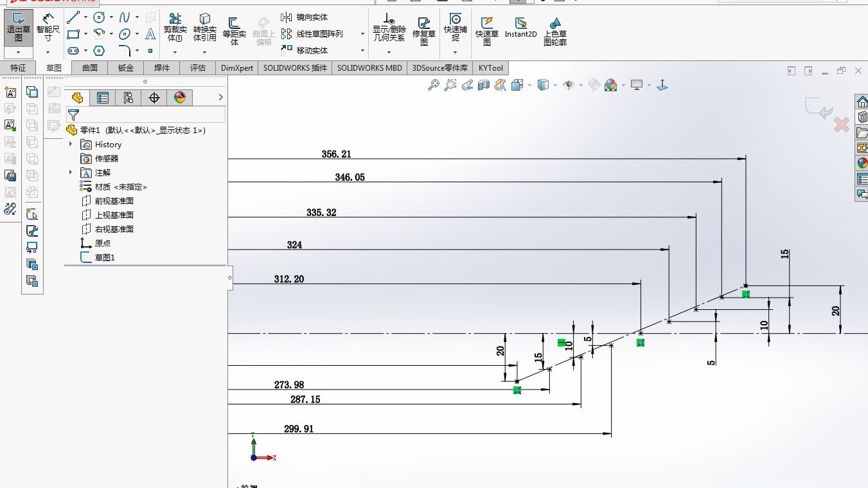Image resolution: width=868 pixels, height=488 pixels.
Task: Click the 退出草图 exit sketch button
Action: coord(19,28)
